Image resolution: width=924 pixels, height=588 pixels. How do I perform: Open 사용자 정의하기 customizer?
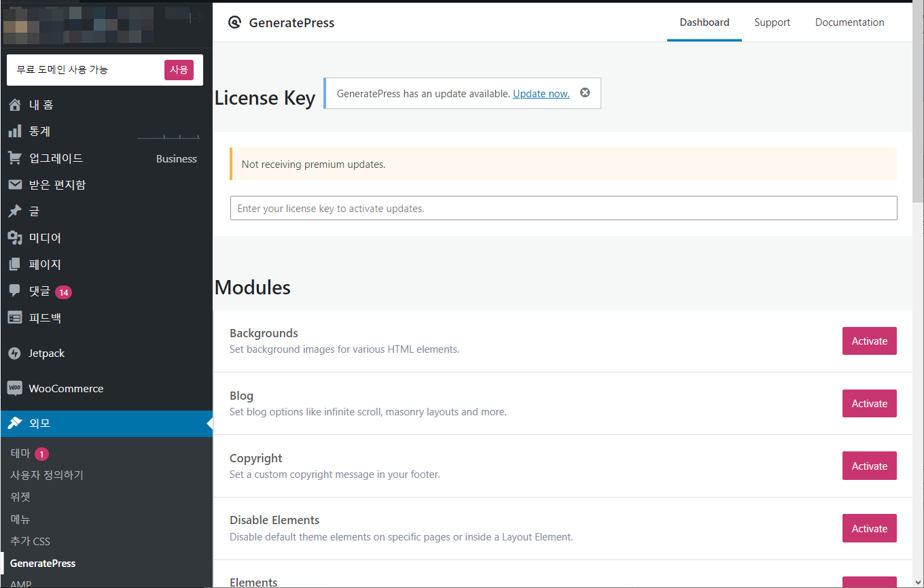coord(47,475)
